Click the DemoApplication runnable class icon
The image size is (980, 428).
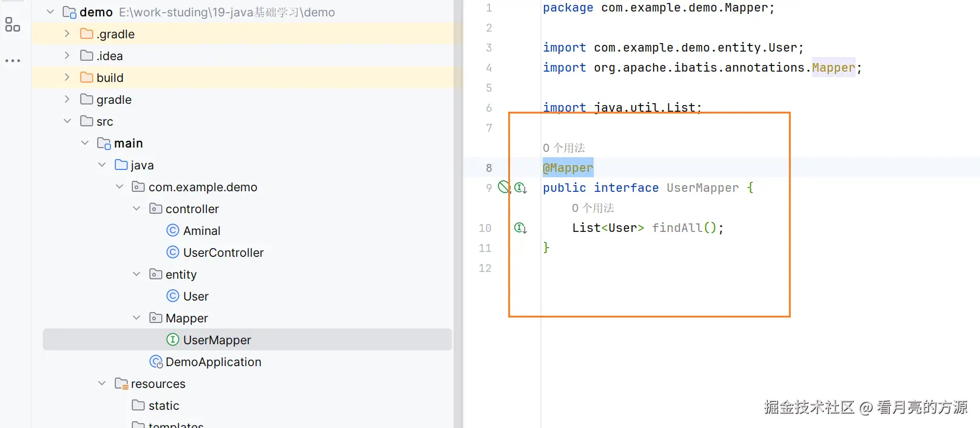pyautogui.click(x=156, y=362)
